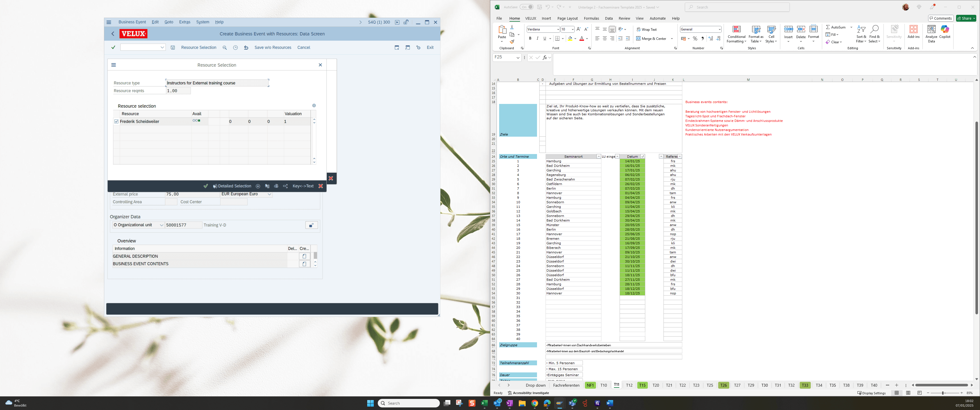Uncheck the Frederik Scheidweiler resource checkbox
Screen dimensions: 980x410
(x=117, y=122)
